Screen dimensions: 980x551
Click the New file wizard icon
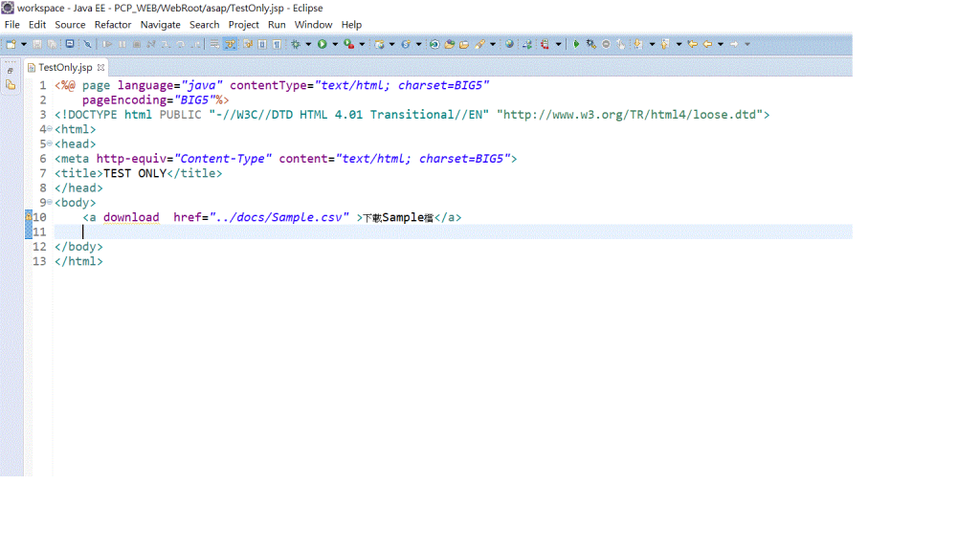click(11, 44)
